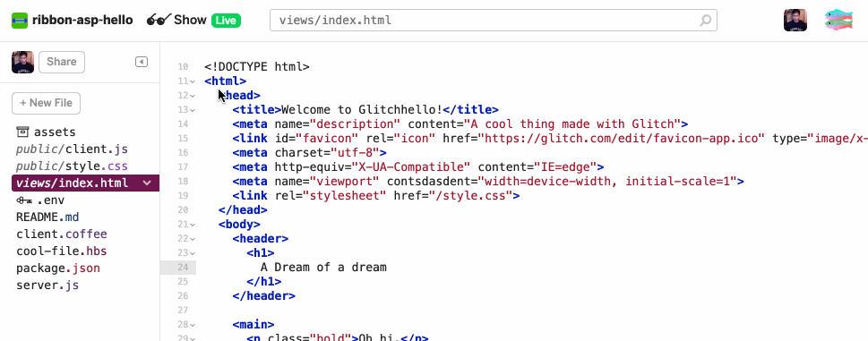Screen dimensions: 868x341
Task: Open the ribbon-asp-hello project name menu
Action: (x=82, y=21)
